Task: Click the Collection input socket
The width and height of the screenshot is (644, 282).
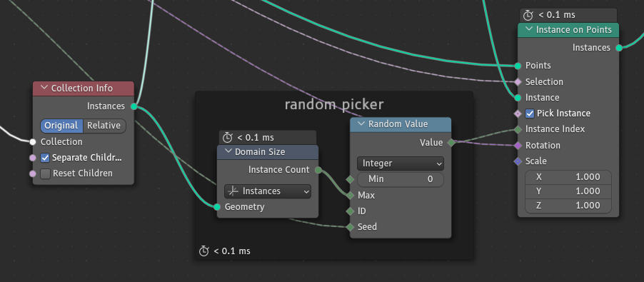Action: 33,142
